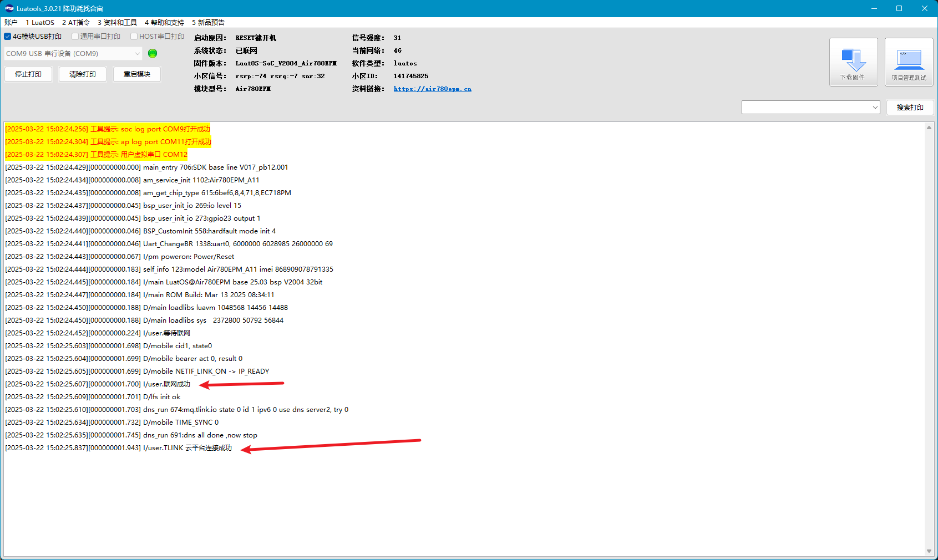Viewport: 938px width, 560px height.
Task: Select log line 'NETIF_LINK_ON -> IP_READY'
Action: [x=137, y=371]
